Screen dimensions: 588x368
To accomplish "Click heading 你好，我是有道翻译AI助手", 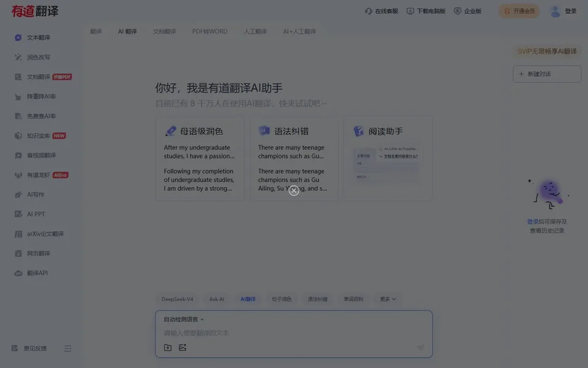I will click(x=219, y=88).
